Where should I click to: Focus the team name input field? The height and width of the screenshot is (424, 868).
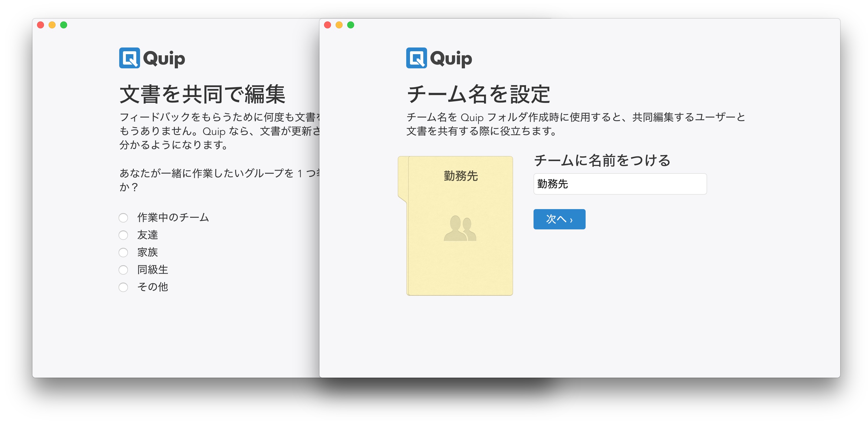tap(620, 184)
